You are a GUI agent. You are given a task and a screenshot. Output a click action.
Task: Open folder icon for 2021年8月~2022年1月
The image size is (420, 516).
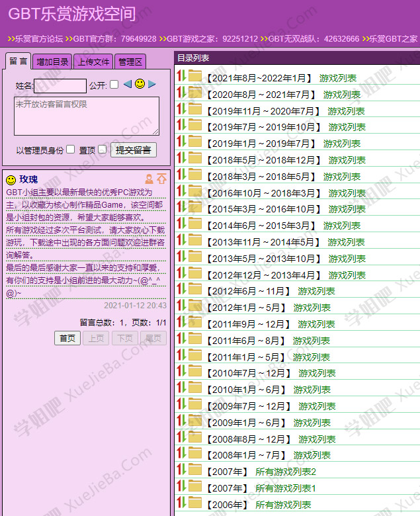coord(195,76)
